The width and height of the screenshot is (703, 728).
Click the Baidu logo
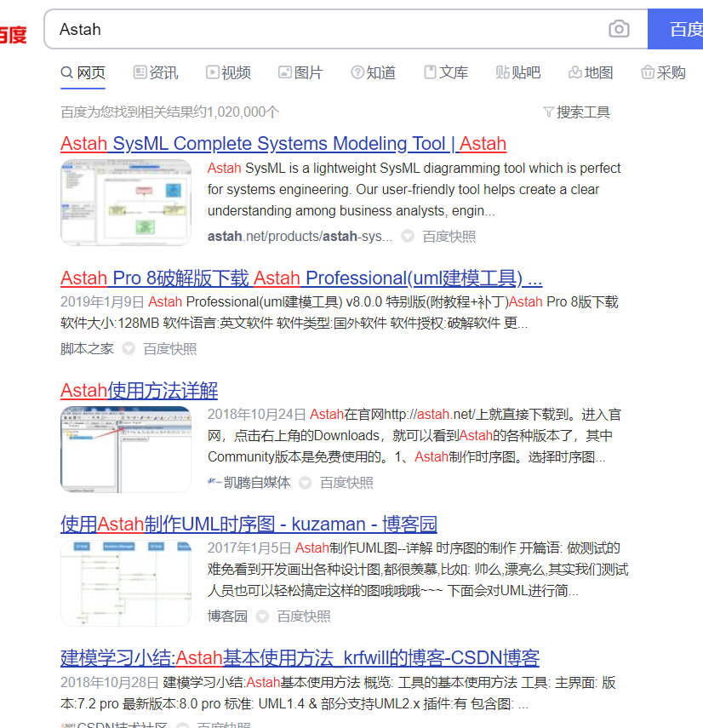(x=13, y=34)
